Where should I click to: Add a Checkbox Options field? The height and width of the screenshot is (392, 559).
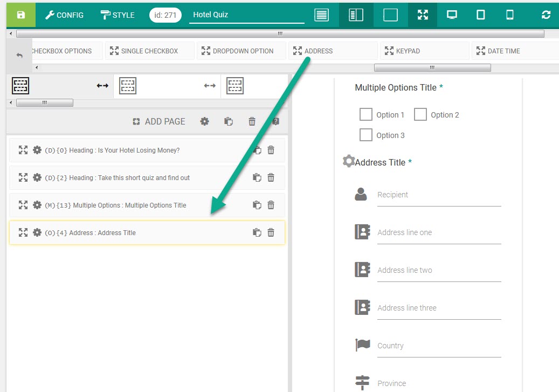[x=67, y=51]
